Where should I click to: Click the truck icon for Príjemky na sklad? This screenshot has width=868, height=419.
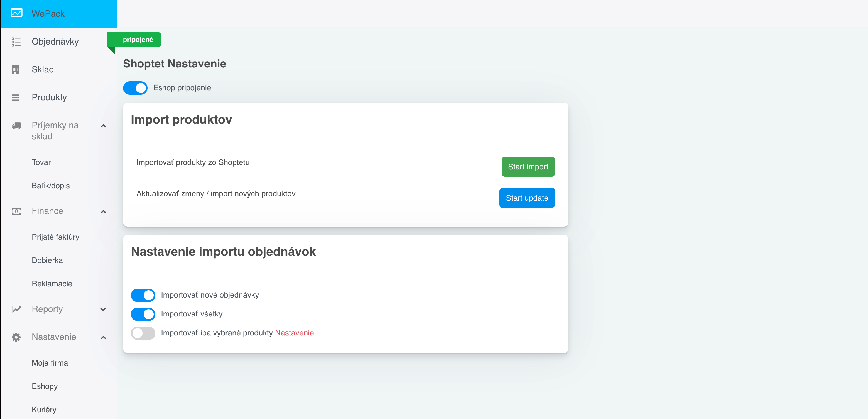click(16, 126)
